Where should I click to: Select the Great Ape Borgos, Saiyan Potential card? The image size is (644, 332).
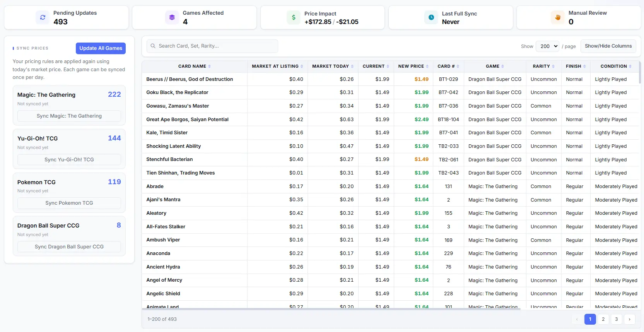click(187, 120)
